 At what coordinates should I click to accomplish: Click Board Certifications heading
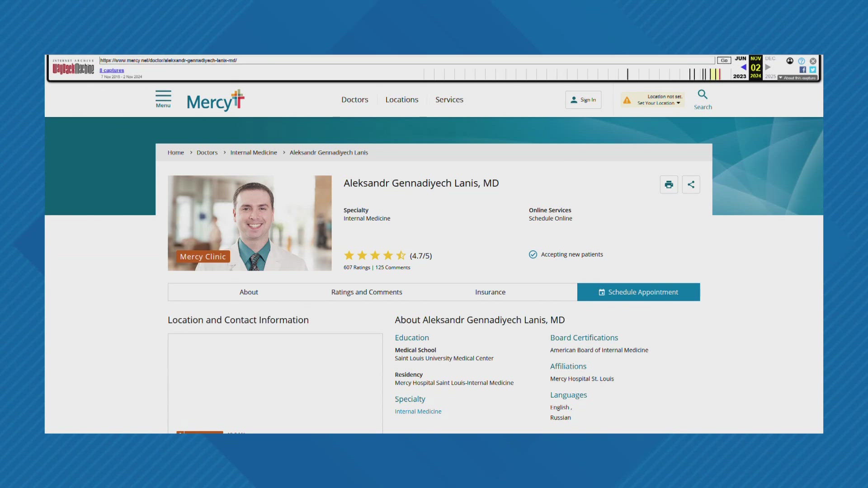[x=584, y=338]
